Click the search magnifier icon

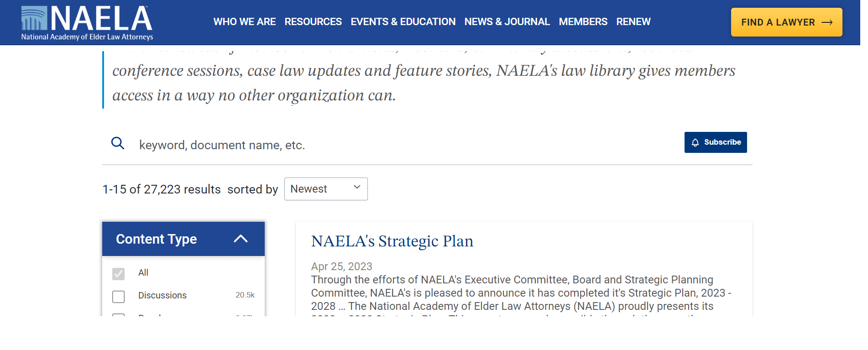[x=118, y=143]
